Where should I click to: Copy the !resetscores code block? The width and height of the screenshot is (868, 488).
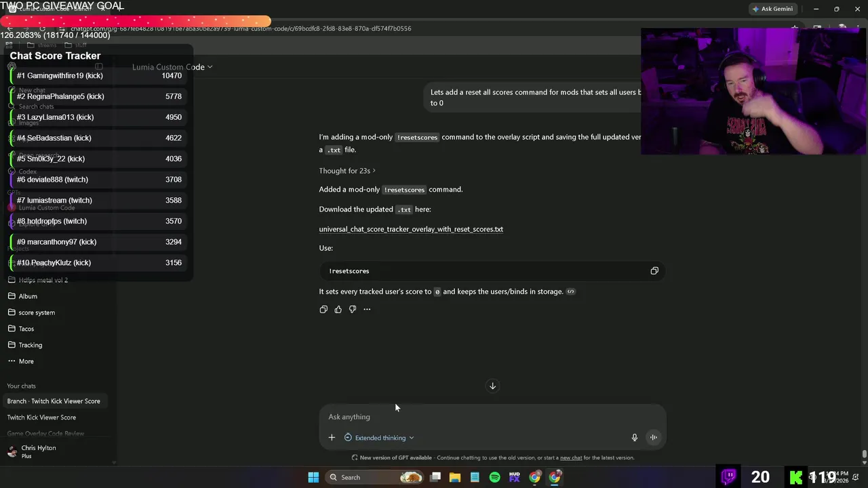[x=654, y=270]
